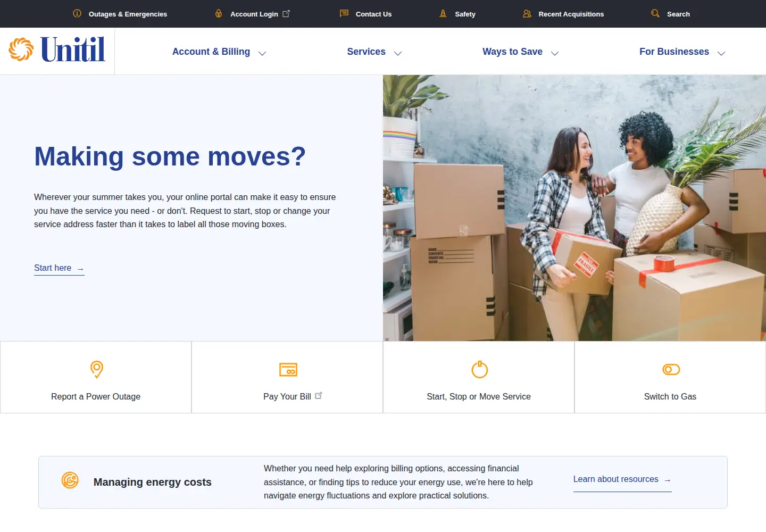Click the Start, Stop or Move power icon
Screen dimensions: 766x532
click(x=480, y=369)
